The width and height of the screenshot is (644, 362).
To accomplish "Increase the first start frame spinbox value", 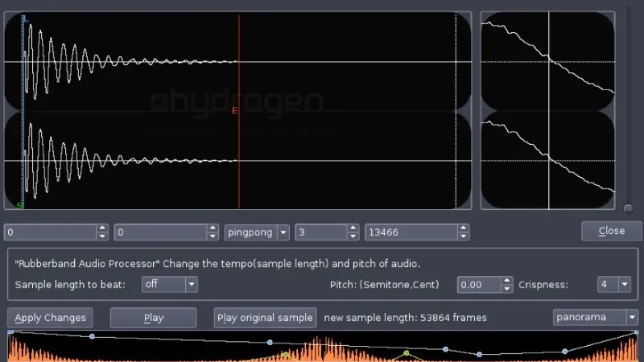I will [102, 228].
